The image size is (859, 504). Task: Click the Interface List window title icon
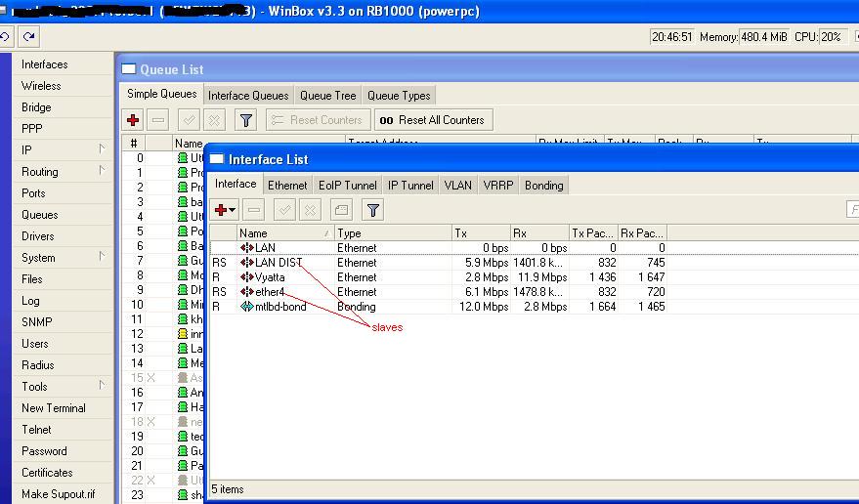coord(217,159)
